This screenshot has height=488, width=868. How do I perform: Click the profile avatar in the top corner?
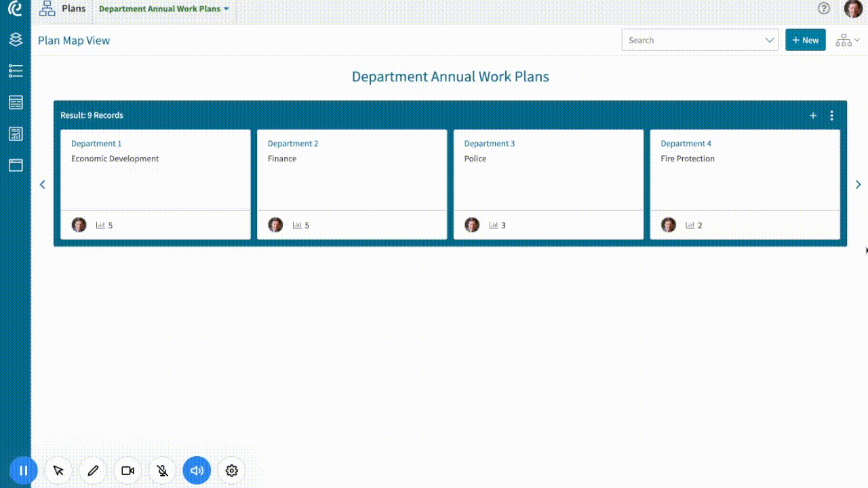[x=853, y=8]
